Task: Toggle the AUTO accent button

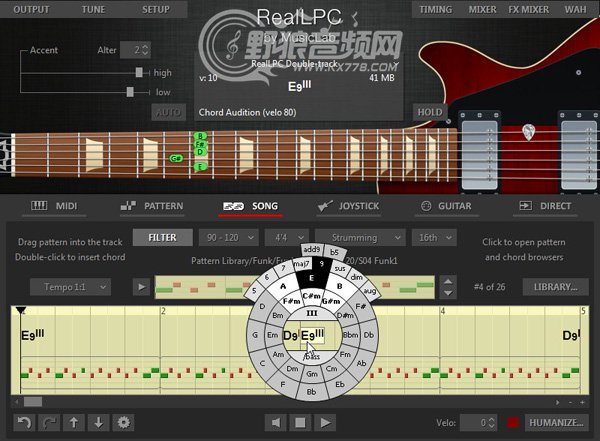Action: (168, 112)
